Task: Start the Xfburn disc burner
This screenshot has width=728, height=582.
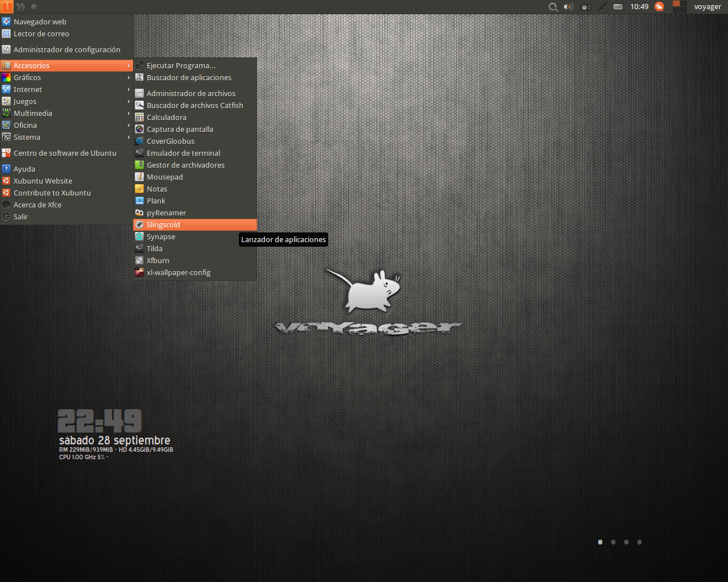Action: (x=158, y=260)
